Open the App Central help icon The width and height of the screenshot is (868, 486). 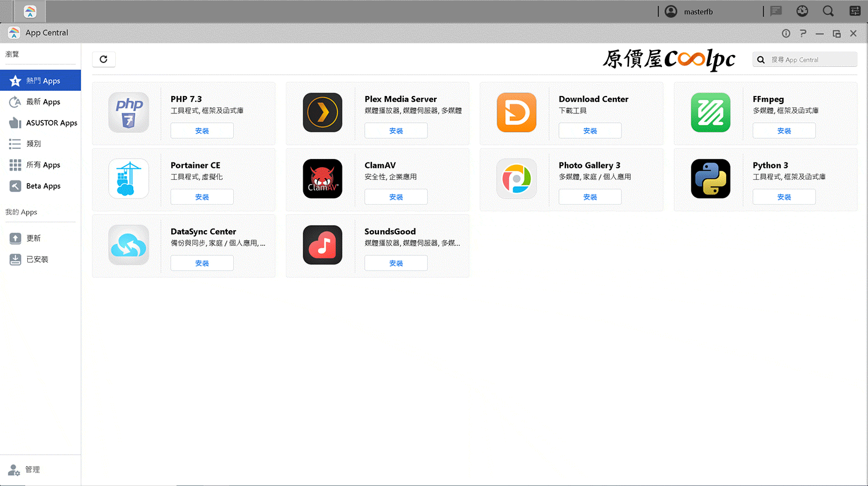pos(803,34)
